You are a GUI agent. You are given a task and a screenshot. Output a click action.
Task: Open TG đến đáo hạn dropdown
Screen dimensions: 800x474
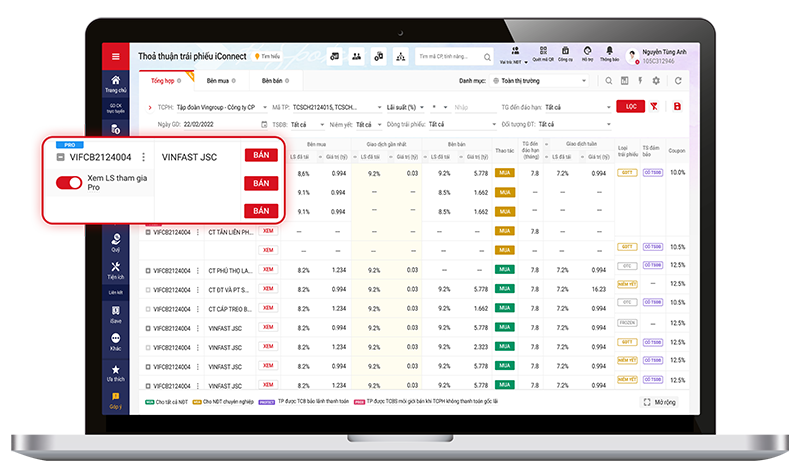coord(578,107)
